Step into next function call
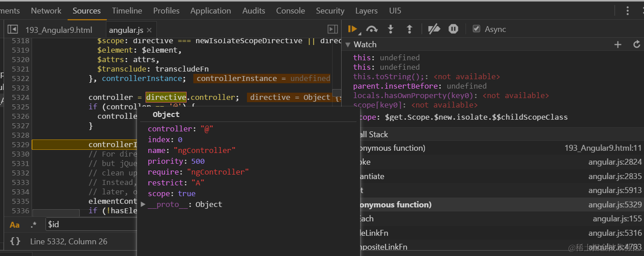The height and width of the screenshot is (256, 644). pyautogui.click(x=391, y=29)
